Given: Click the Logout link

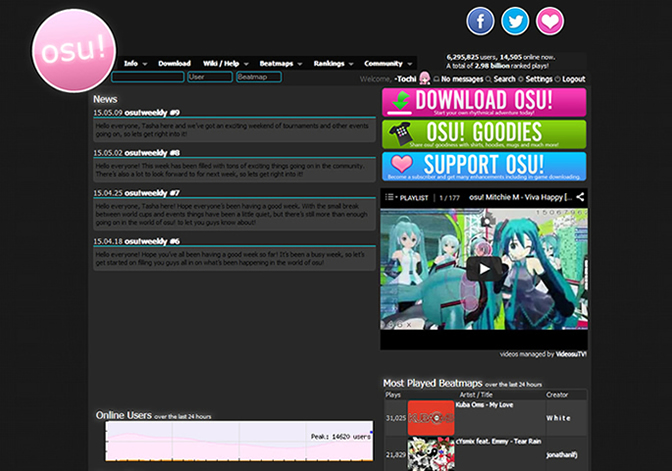Looking at the screenshot, I should pos(573,79).
